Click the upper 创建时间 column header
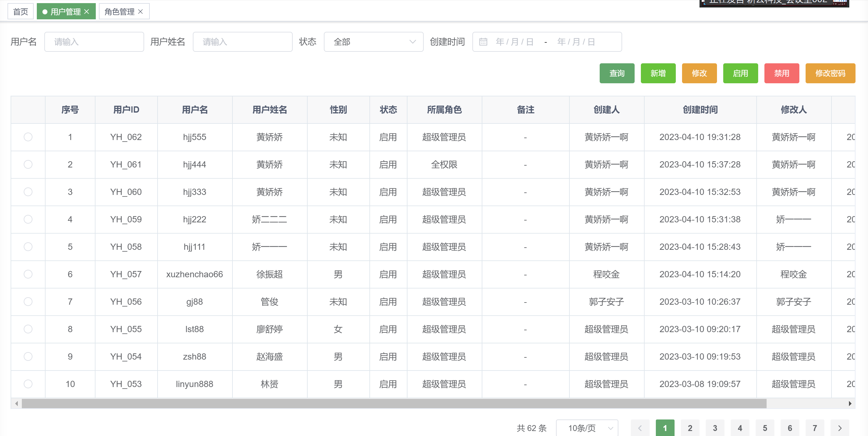Image resolution: width=868 pixels, height=436 pixels. (x=700, y=109)
